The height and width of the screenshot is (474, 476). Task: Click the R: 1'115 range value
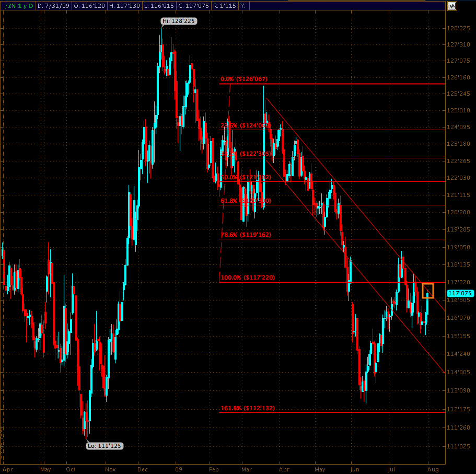[224, 6]
